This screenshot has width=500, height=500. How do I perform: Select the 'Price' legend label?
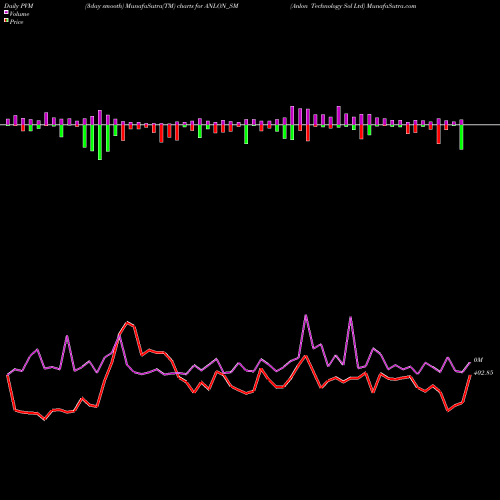click(x=16, y=22)
